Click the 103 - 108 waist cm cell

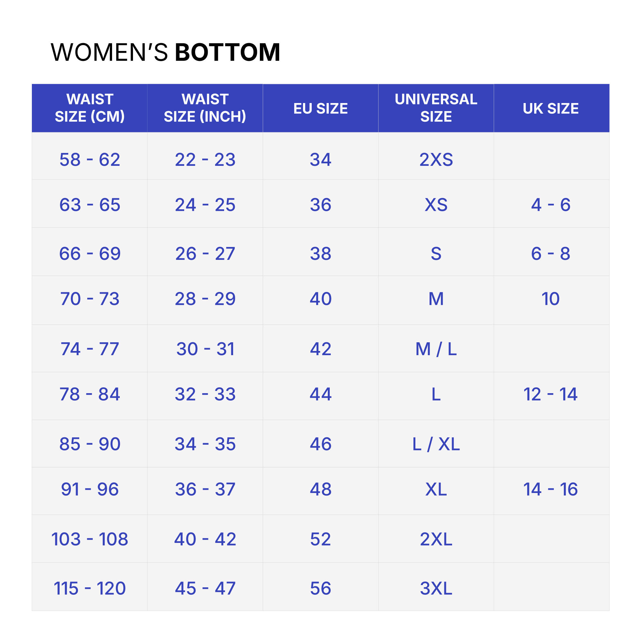click(90, 539)
